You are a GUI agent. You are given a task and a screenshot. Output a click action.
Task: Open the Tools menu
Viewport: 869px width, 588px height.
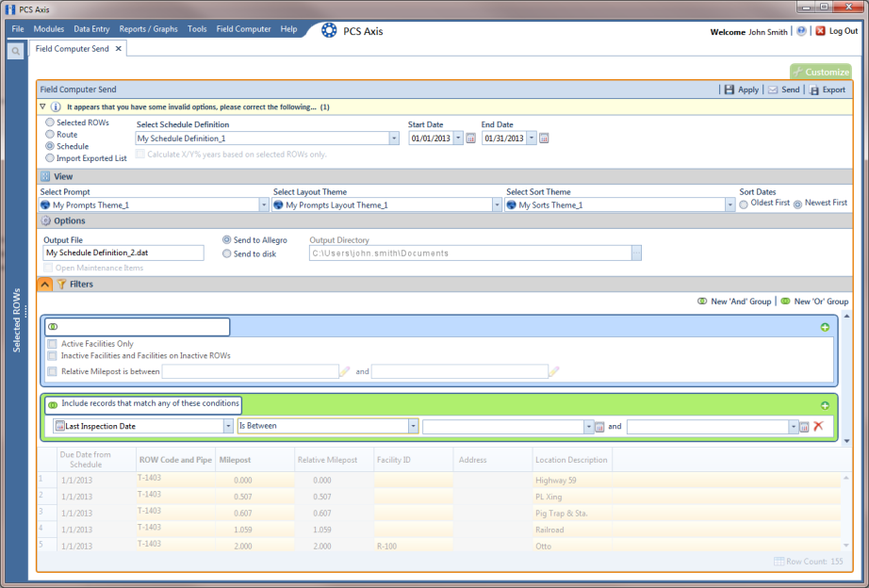pos(197,29)
